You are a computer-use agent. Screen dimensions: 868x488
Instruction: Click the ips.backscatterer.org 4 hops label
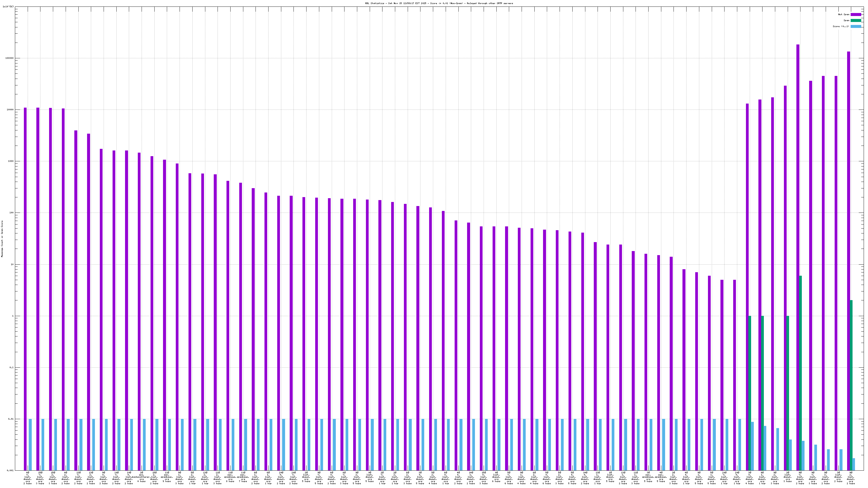coord(142,477)
